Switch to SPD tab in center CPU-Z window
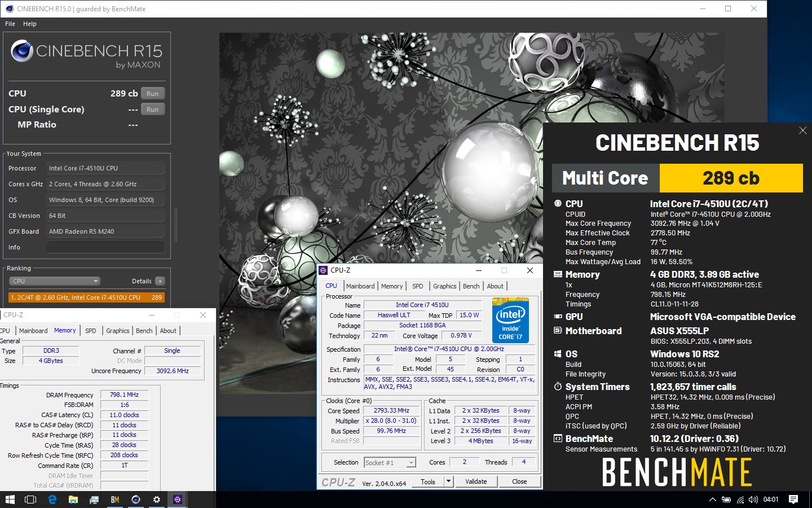 click(418, 286)
